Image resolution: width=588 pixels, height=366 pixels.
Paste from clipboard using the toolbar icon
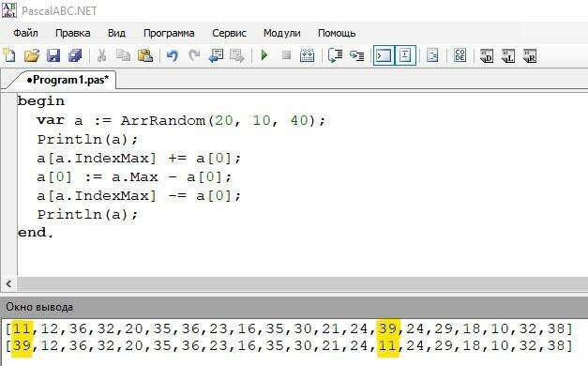coord(145,55)
